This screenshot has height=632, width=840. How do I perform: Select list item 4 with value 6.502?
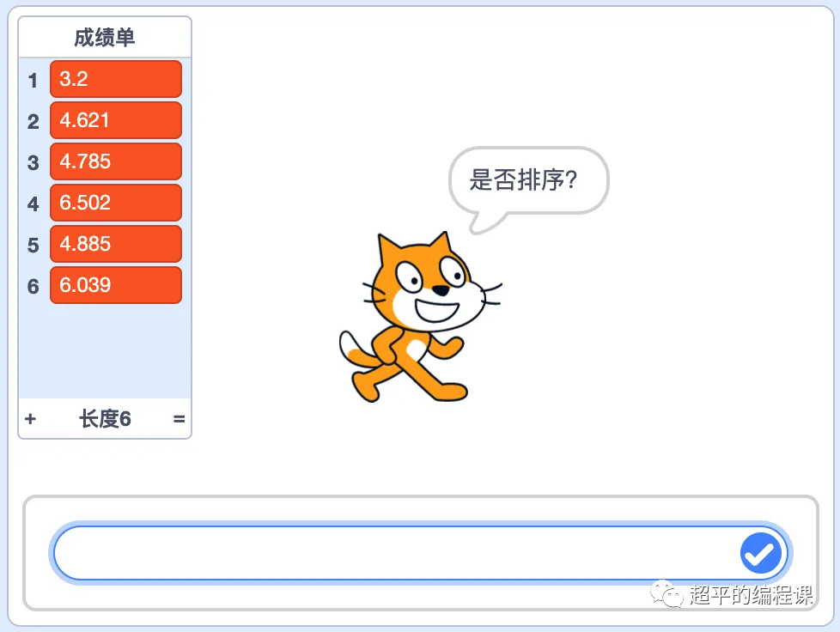[x=116, y=203]
